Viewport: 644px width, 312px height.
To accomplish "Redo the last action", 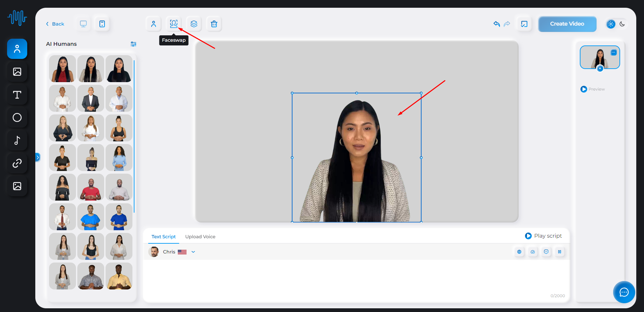I will pos(507,24).
